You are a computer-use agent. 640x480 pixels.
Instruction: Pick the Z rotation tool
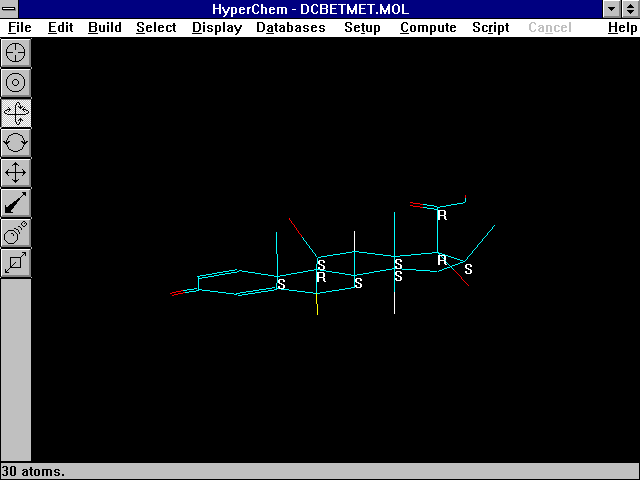click(x=16, y=142)
